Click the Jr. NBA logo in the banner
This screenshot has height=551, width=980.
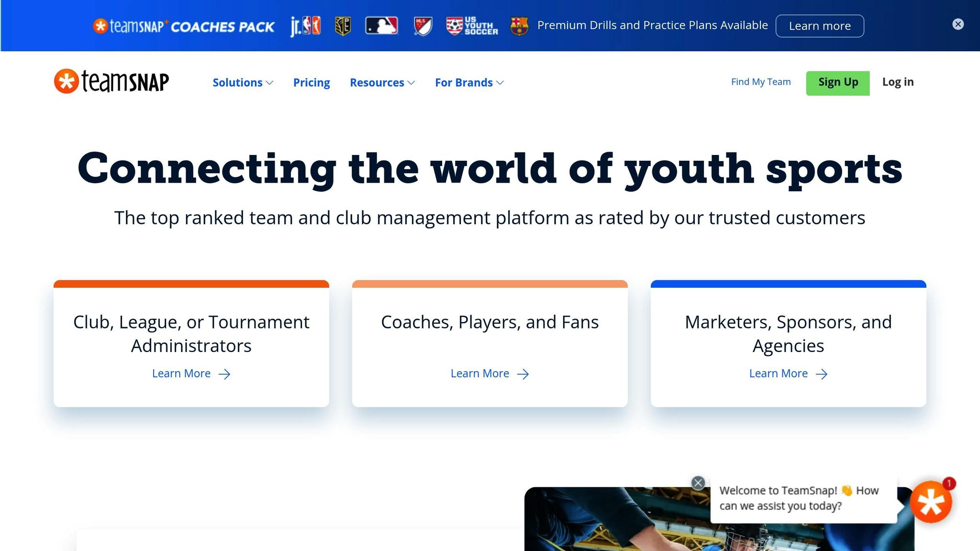pyautogui.click(x=305, y=26)
